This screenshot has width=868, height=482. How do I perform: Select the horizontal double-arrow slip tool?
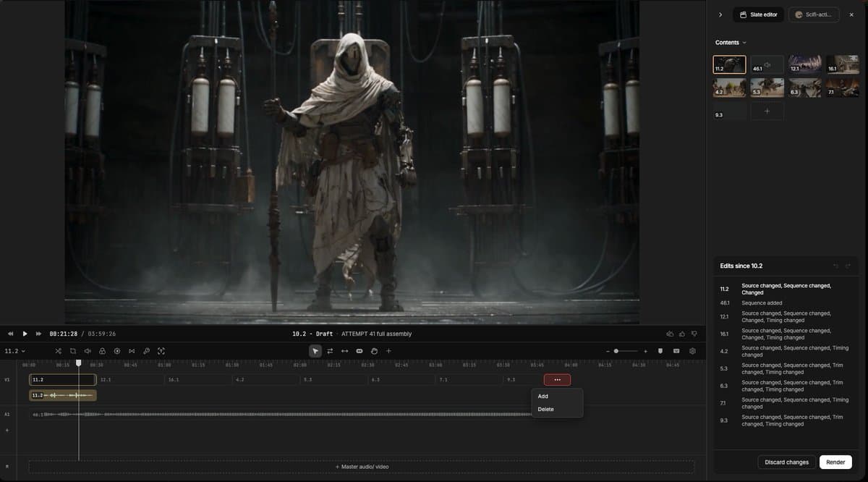pyautogui.click(x=344, y=351)
